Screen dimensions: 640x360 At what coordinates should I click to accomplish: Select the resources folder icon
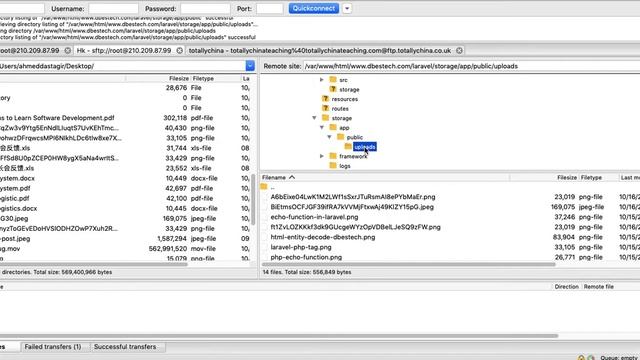pos(325,99)
